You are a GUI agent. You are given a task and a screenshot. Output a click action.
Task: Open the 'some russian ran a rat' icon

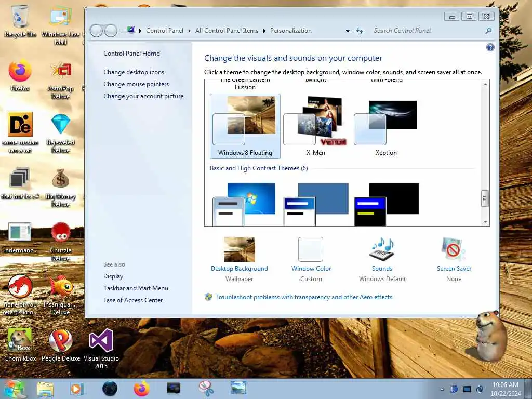pos(20,132)
